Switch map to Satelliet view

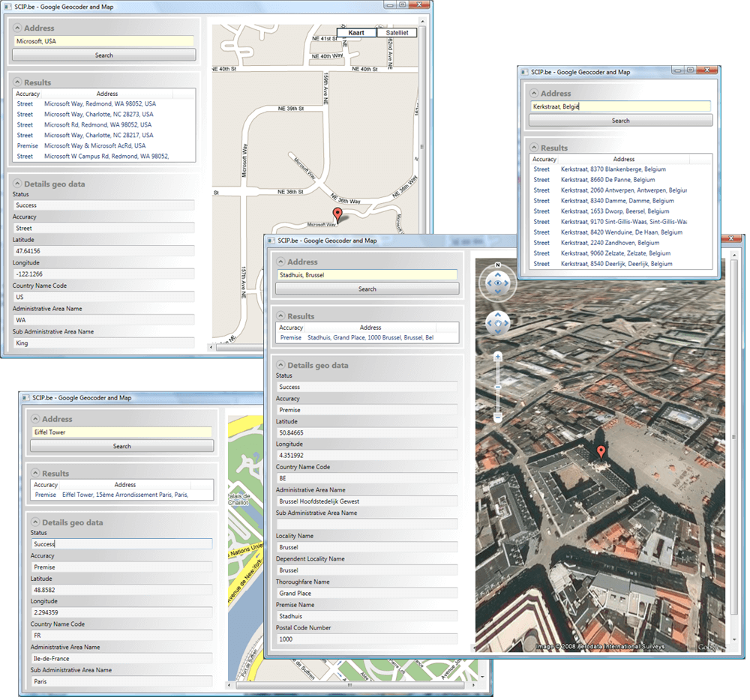[x=397, y=32]
